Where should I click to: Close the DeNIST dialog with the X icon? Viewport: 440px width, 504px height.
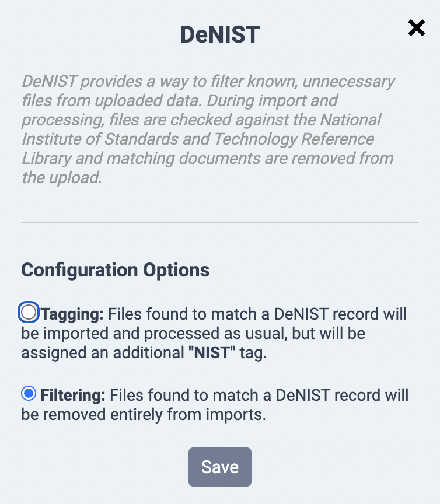click(x=416, y=27)
